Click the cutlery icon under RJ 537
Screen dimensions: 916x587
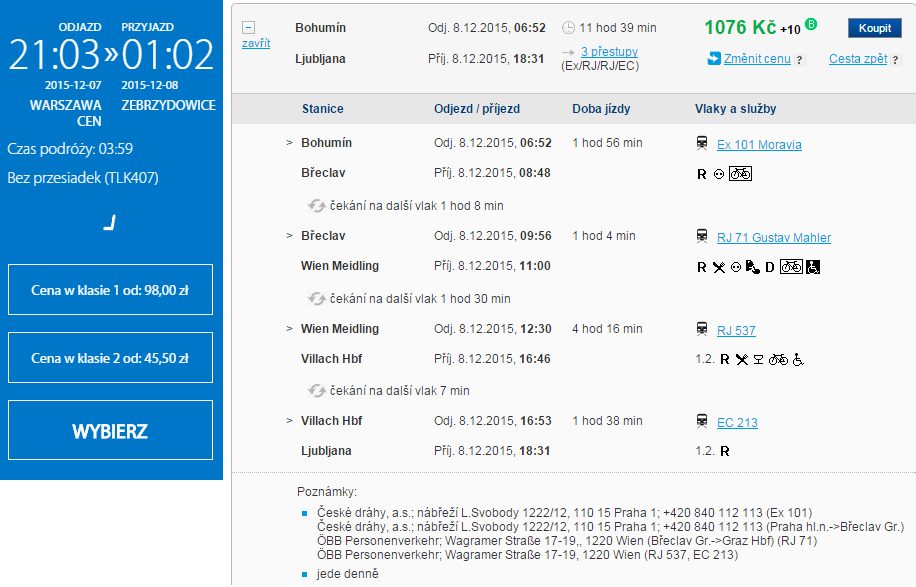(742, 359)
